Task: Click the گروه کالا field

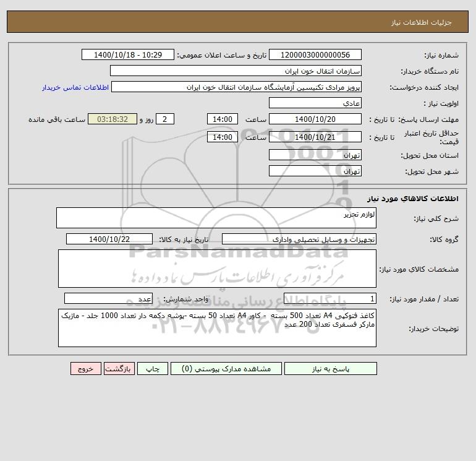Action: pyautogui.click(x=299, y=239)
